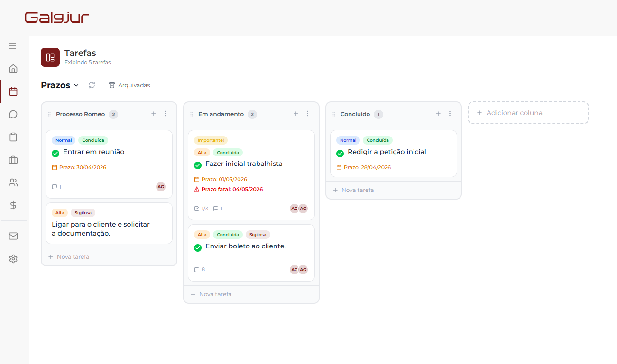Grab the drag handle of Em andamento column
The width and height of the screenshot is (617, 364).
point(192,114)
